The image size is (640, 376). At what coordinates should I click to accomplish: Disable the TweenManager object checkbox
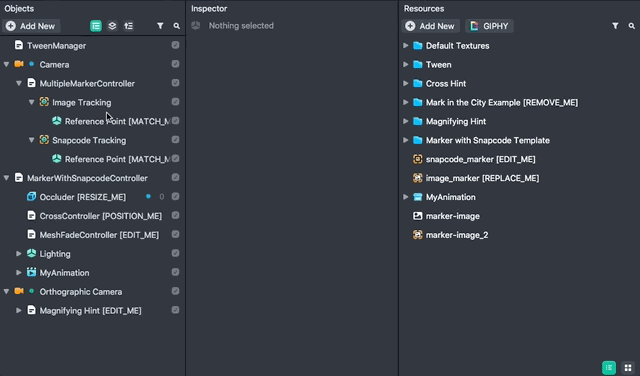176,45
